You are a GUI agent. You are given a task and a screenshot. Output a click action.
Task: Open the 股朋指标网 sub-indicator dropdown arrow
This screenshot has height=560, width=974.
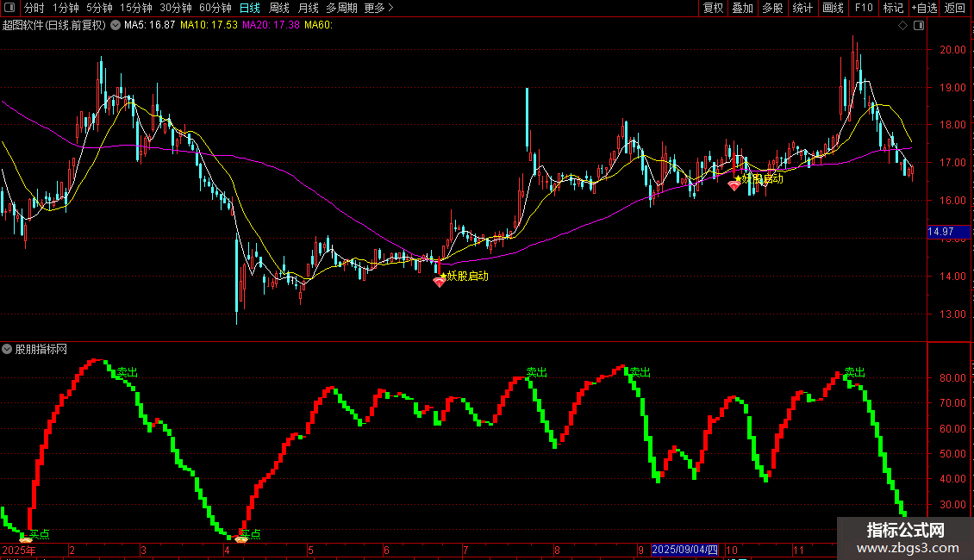[7, 350]
